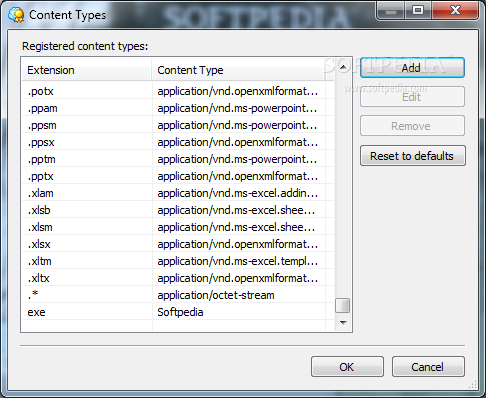Select the .xlsm extension row
The width and height of the screenshot is (486, 398).
[x=178, y=227]
